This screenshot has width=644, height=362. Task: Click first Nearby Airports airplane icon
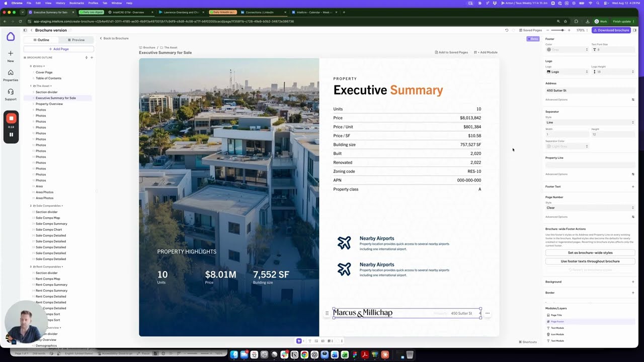tap(344, 243)
